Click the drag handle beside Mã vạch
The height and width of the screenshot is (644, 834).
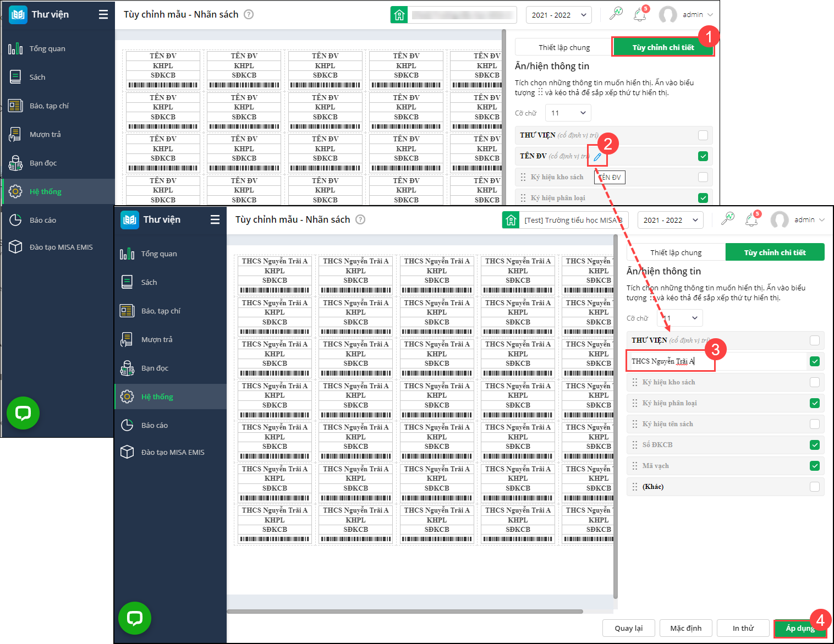(635, 466)
